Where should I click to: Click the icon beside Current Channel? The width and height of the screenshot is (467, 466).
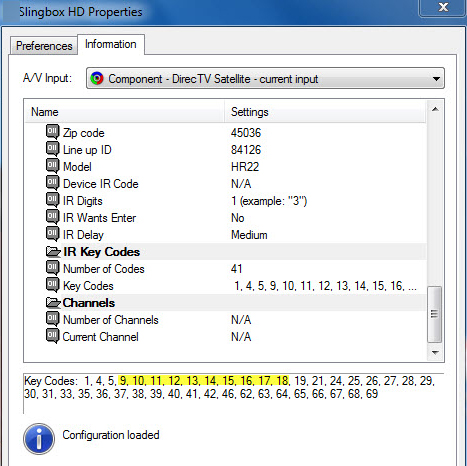click(52, 336)
